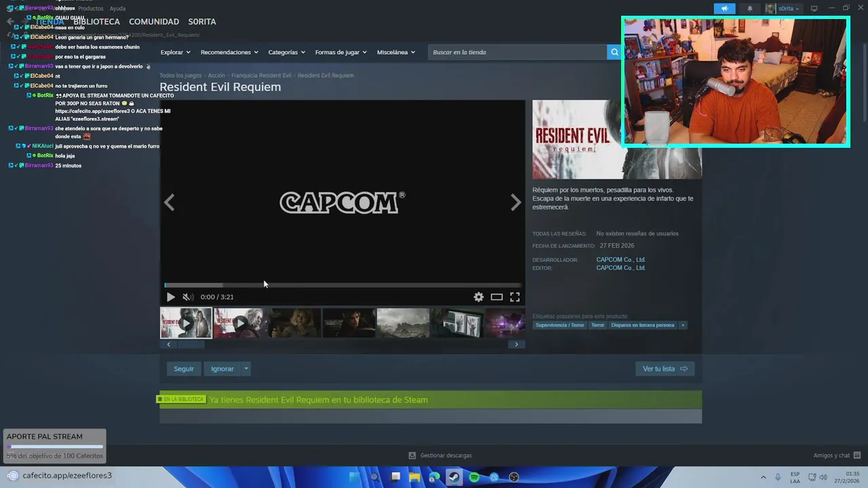
Task: Expand the Recomendaciones dropdown
Action: point(230,52)
